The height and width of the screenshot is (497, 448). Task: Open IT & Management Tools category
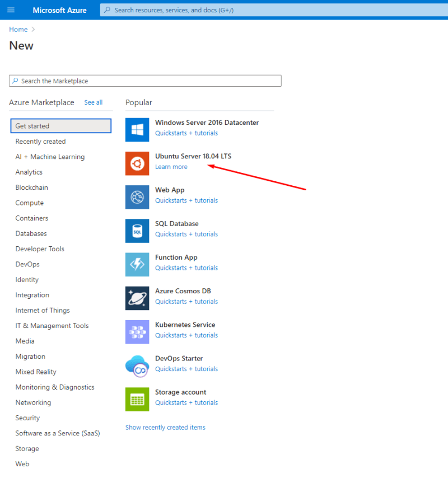(x=52, y=326)
